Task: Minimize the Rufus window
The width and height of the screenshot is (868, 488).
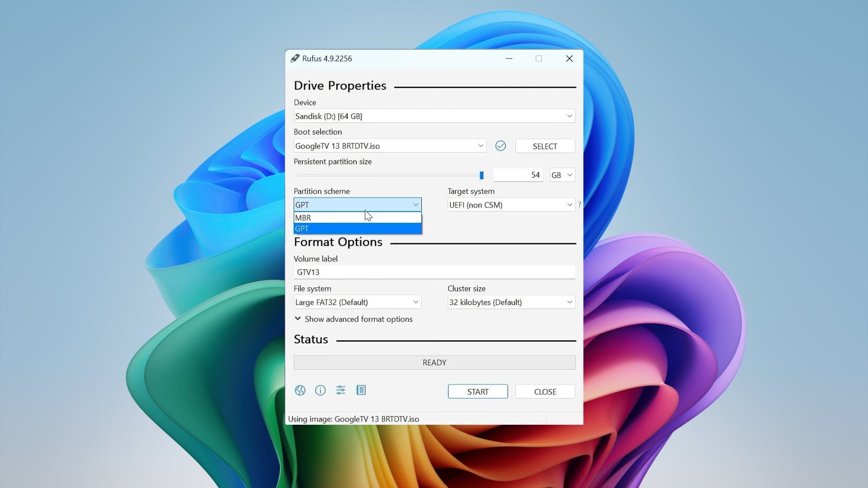Action: pos(509,59)
